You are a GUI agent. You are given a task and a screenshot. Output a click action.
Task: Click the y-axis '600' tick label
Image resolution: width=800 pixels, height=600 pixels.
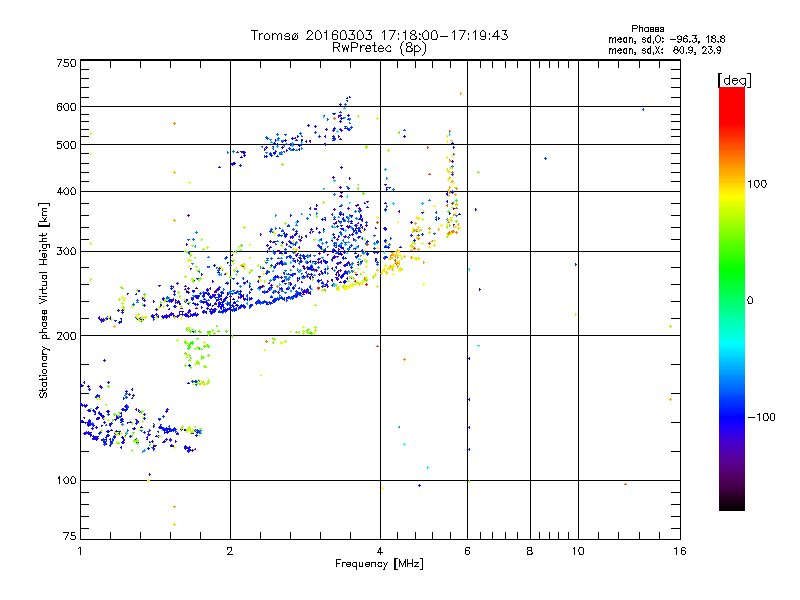[x=66, y=107]
